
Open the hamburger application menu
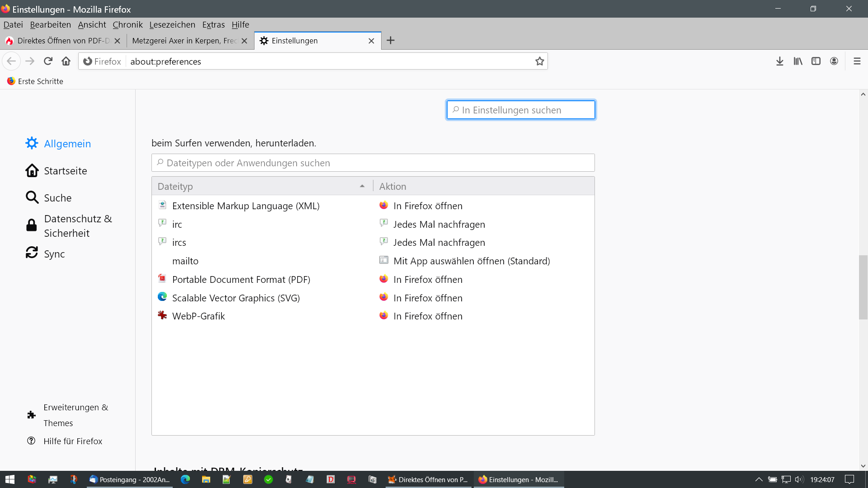857,61
